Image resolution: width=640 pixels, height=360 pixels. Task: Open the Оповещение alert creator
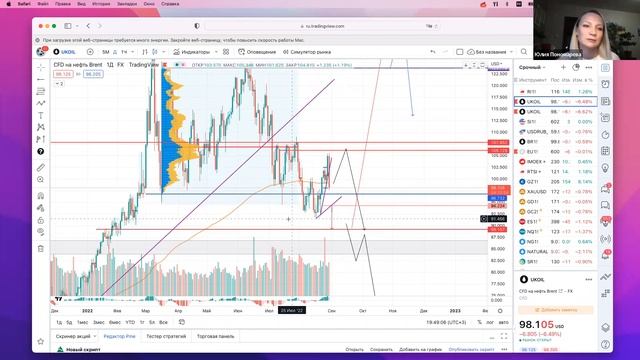click(x=257, y=52)
